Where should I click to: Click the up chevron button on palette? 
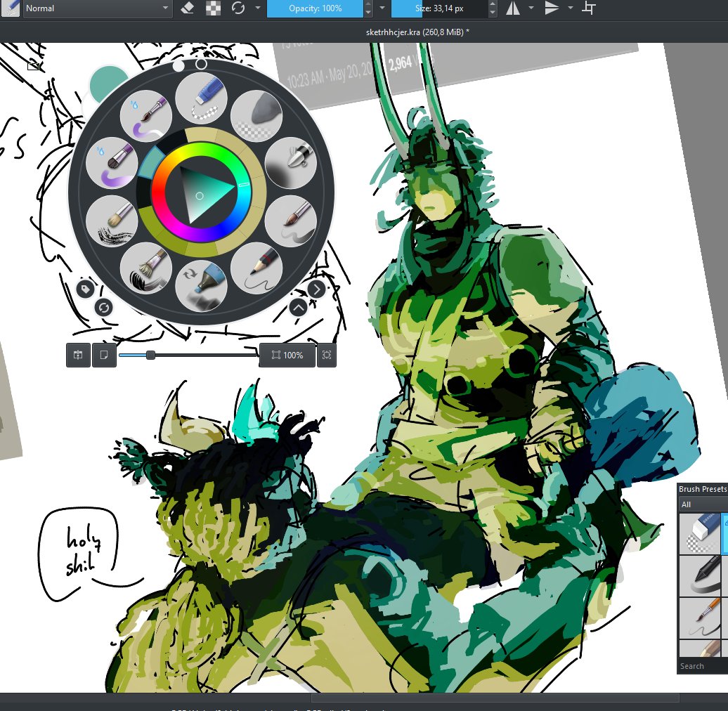[298, 308]
